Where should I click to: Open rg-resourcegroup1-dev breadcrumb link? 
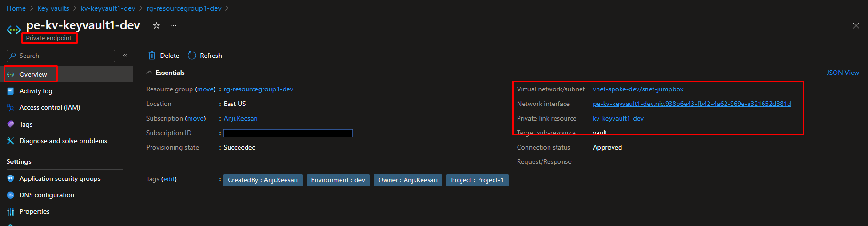[184, 8]
